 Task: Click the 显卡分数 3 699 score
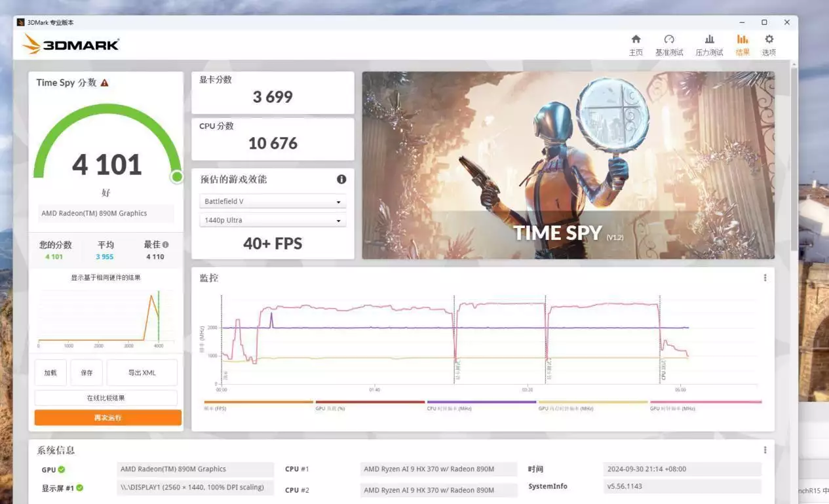(273, 97)
